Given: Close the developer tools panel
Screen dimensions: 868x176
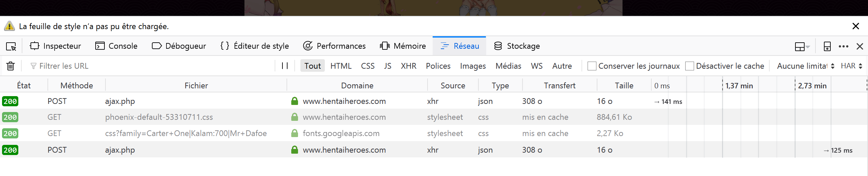Looking at the screenshot, I should (x=860, y=46).
